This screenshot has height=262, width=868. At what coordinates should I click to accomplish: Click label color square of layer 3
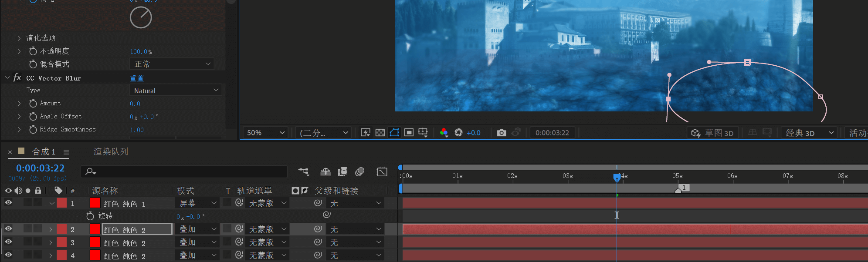pos(62,242)
